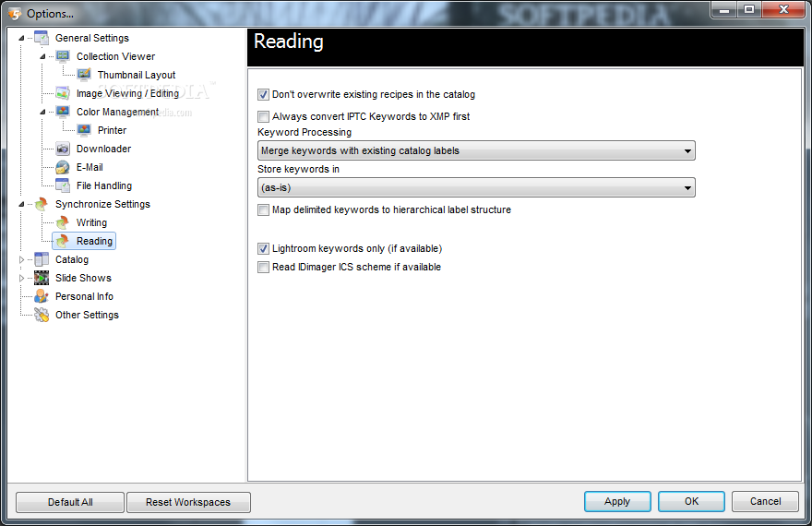The height and width of the screenshot is (526, 812).
Task: Select Writing under Synchronize Settings
Action: point(91,222)
